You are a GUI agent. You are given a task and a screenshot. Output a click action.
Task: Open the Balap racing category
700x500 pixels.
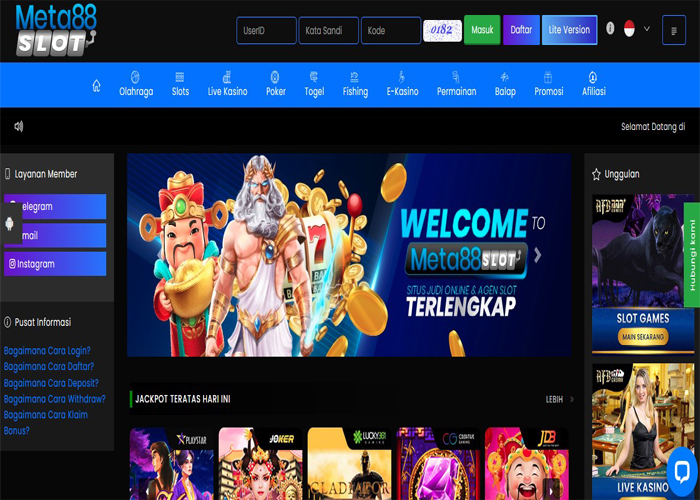(x=505, y=84)
